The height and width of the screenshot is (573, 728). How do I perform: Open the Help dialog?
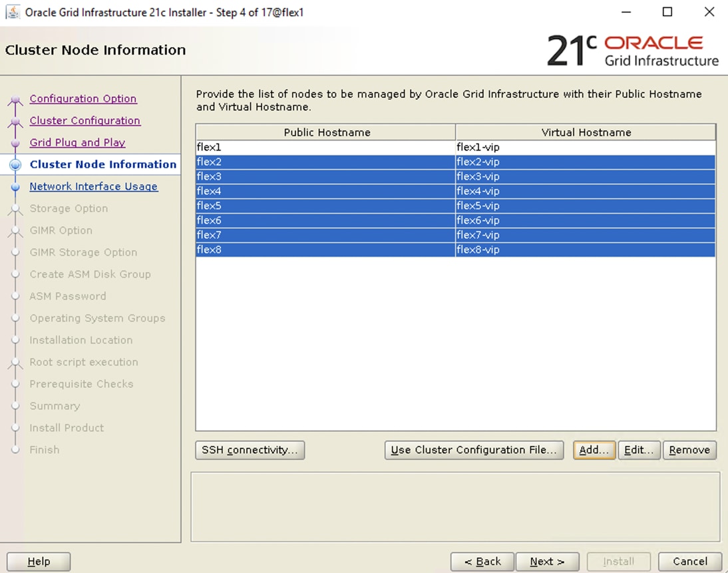pos(39,562)
